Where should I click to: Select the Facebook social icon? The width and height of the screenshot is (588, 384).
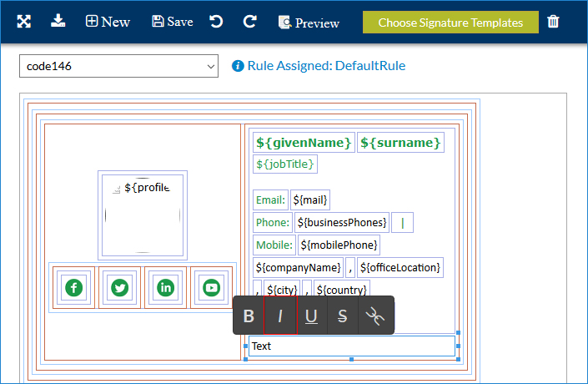click(74, 288)
